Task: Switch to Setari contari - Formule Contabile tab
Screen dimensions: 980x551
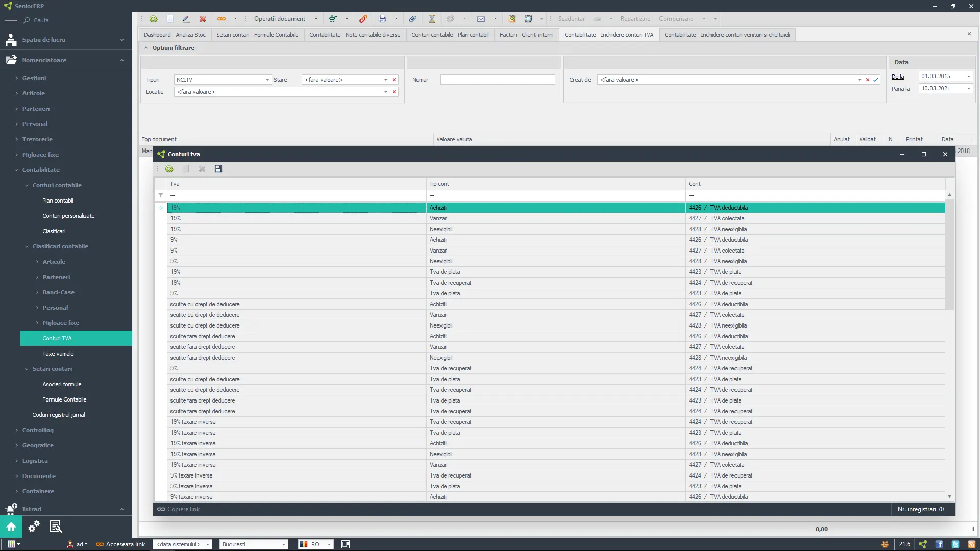Action: pyautogui.click(x=257, y=35)
